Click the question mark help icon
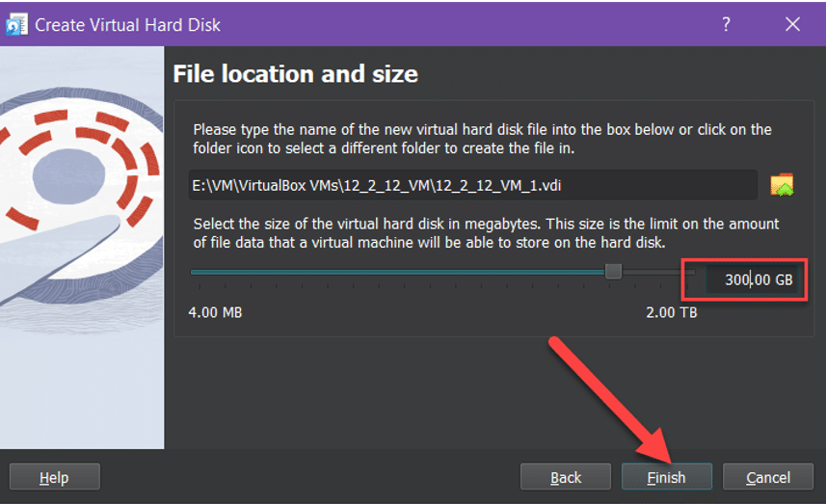Screen dimensions: 826x504 pos(727,24)
